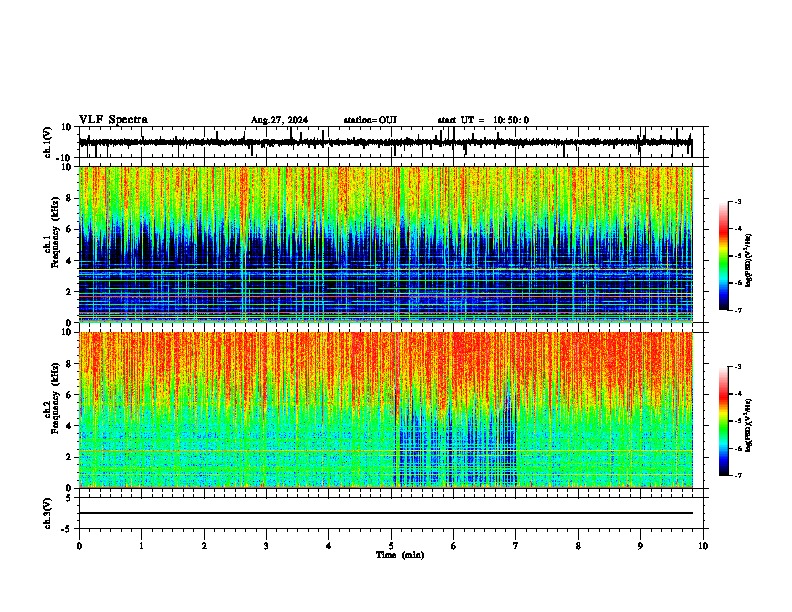792x612 pixels.
Task: Click the "VLF Spectra" plot title
Action: (x=113, y=120)
